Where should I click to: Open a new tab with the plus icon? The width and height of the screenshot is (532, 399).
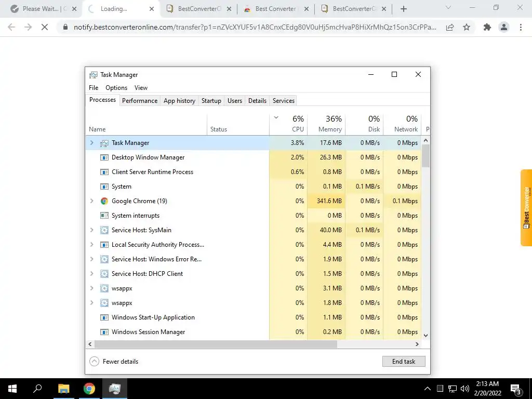[403, 9]
